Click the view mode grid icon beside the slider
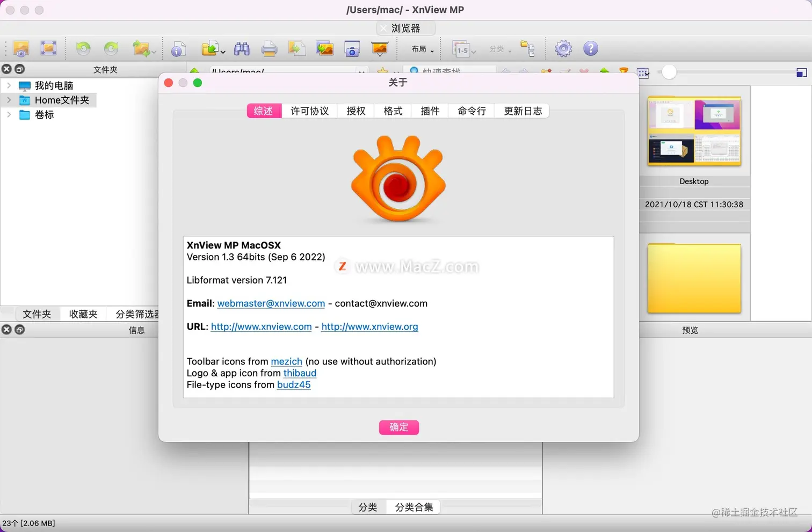 tap(643, 72)
